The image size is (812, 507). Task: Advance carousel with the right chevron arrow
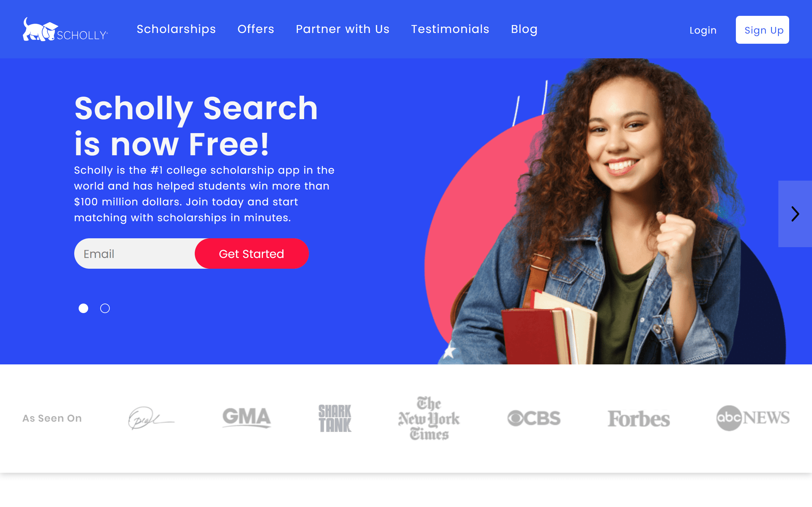(x=795, y=214)
